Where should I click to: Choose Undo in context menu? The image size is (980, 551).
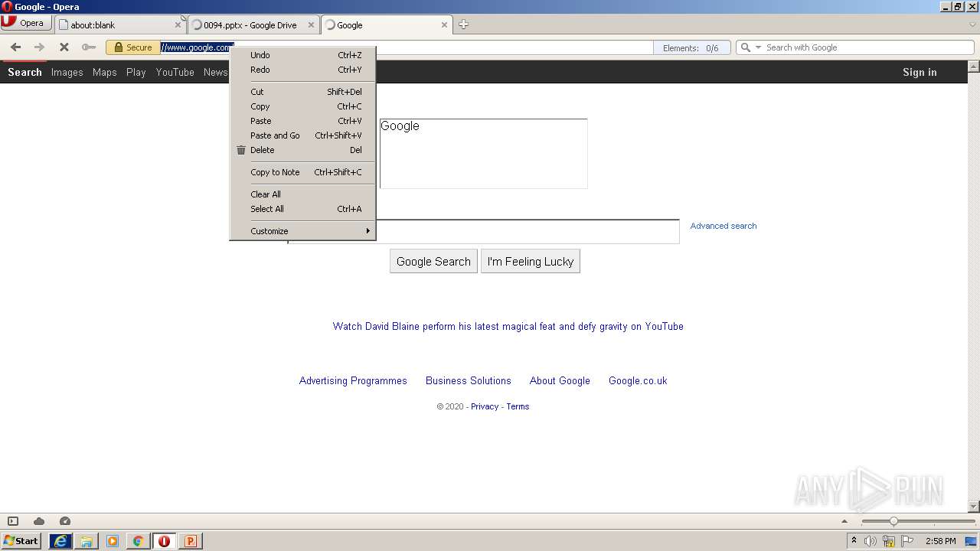pyautogui.click(x=302, y=55)
